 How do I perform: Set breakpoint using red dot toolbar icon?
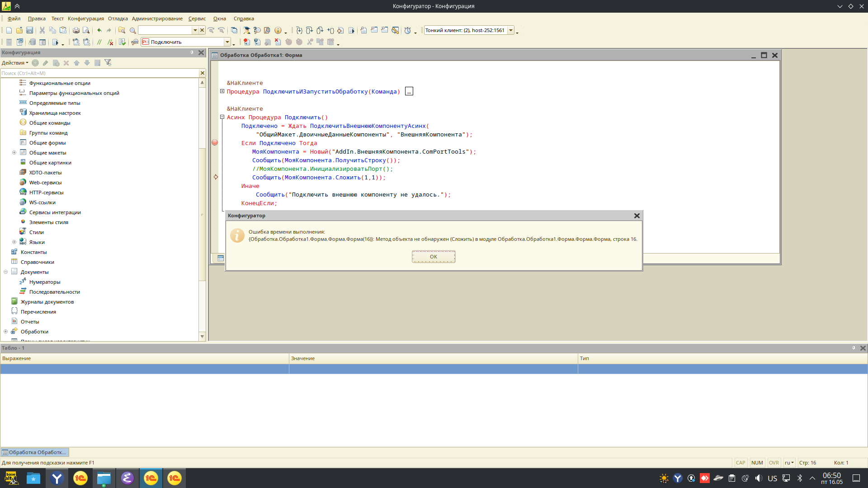tap(247, 42)
